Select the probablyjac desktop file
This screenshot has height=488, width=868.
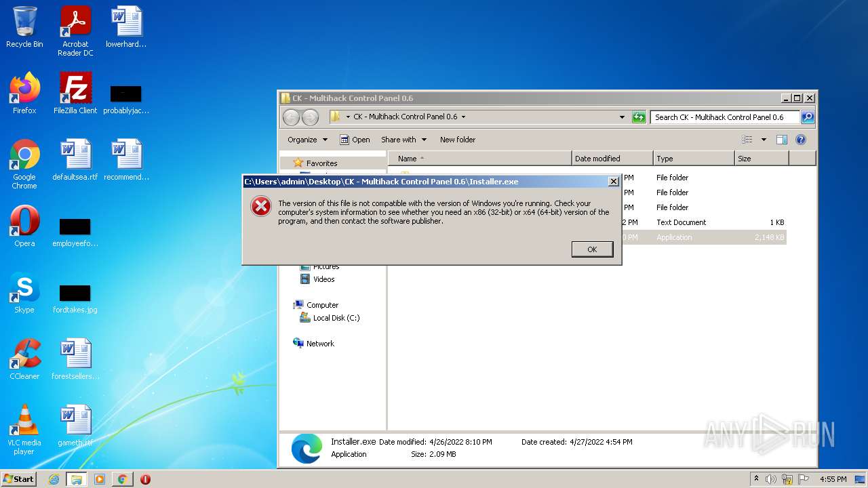(x=126, y=99)
